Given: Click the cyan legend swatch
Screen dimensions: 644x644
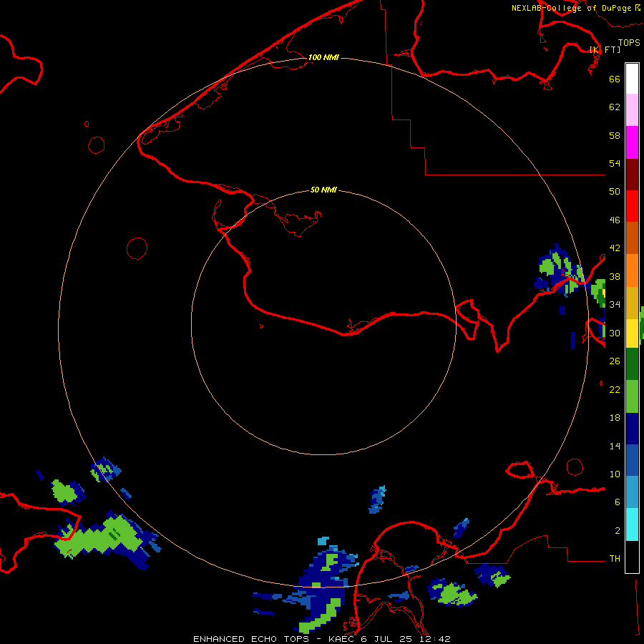Looking at the screenshot, I should [632, 525].
